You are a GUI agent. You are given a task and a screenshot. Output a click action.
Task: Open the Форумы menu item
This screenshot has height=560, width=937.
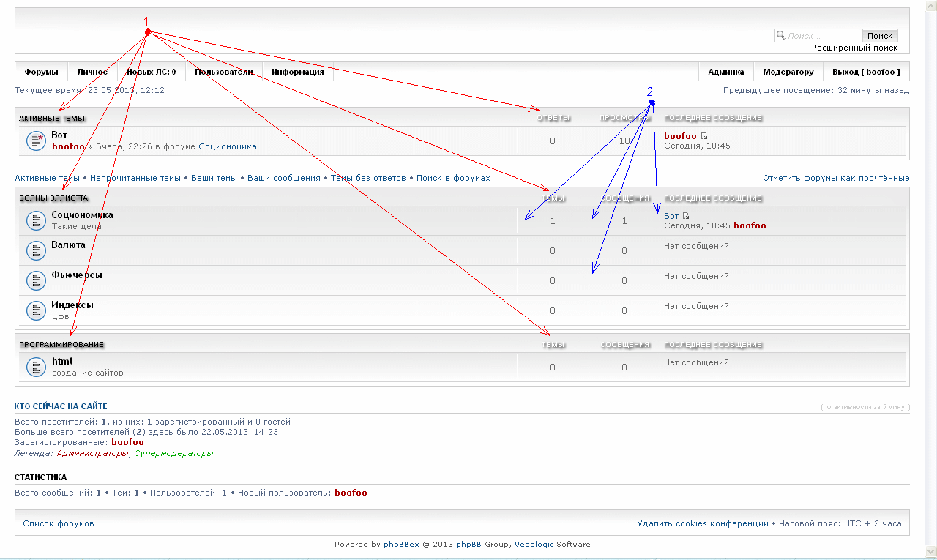click(x=41, y=72)
